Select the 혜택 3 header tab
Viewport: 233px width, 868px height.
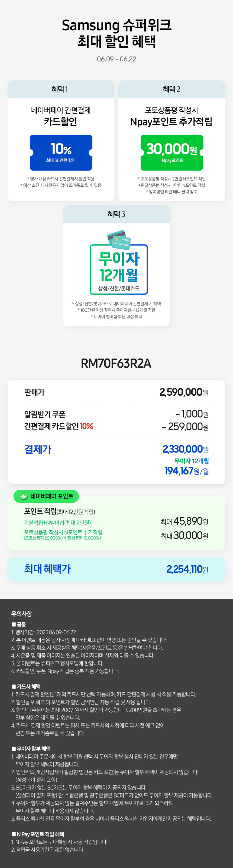pos(116,214)
